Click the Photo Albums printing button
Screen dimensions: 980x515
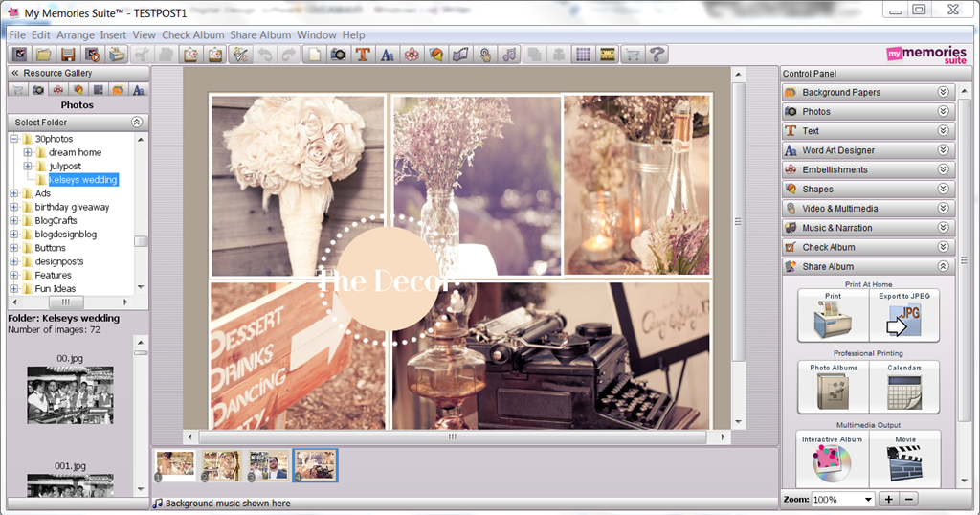click(834, 387)
